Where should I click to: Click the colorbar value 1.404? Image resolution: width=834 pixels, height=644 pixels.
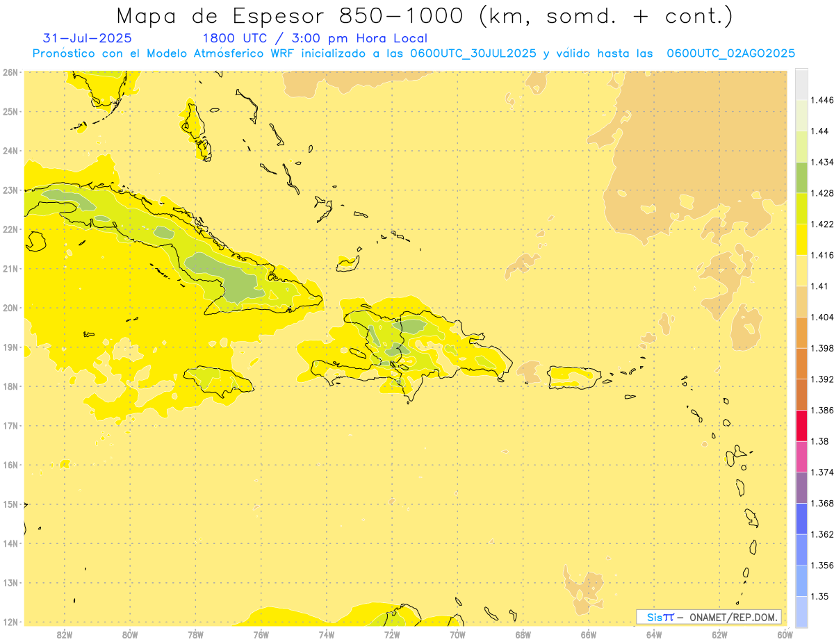tap(821, 317)
